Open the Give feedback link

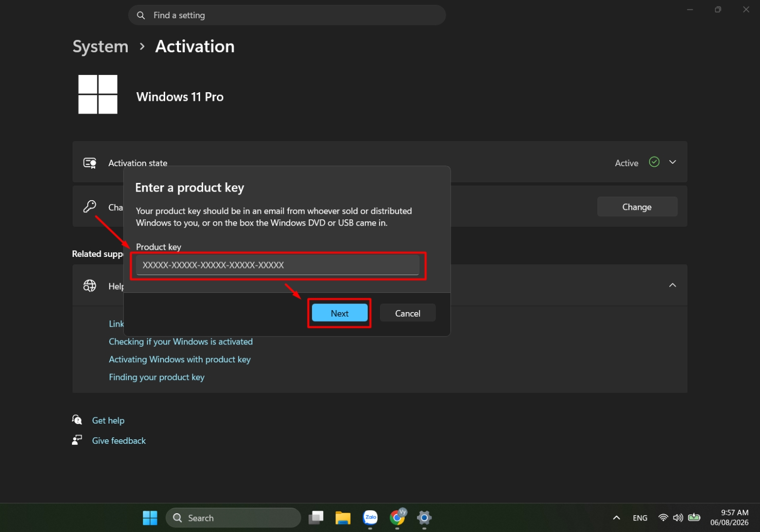[119, 441]
